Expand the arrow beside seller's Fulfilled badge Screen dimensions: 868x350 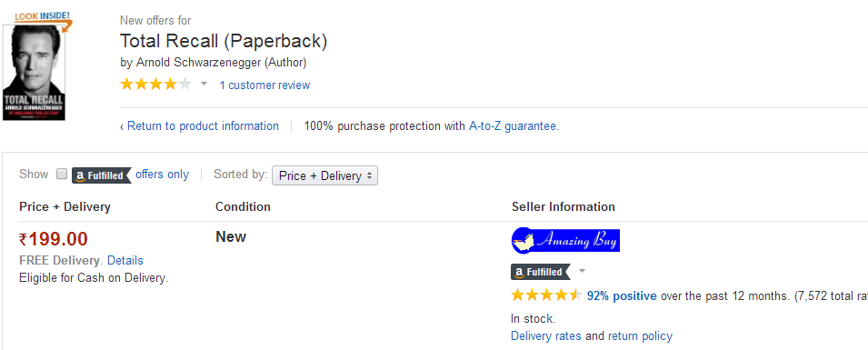coord(582,271)
